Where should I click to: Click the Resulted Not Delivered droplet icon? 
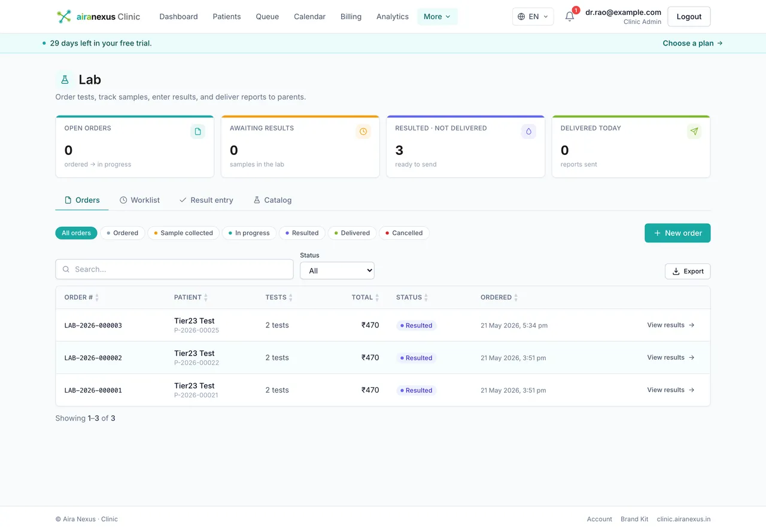click(528, 131)
